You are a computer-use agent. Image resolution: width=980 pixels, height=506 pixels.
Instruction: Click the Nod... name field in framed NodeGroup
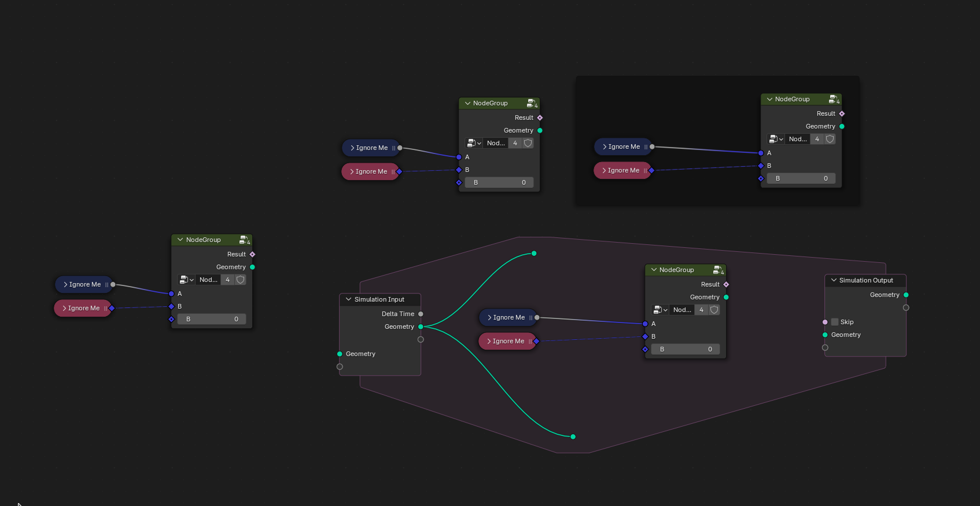[798, 139]
